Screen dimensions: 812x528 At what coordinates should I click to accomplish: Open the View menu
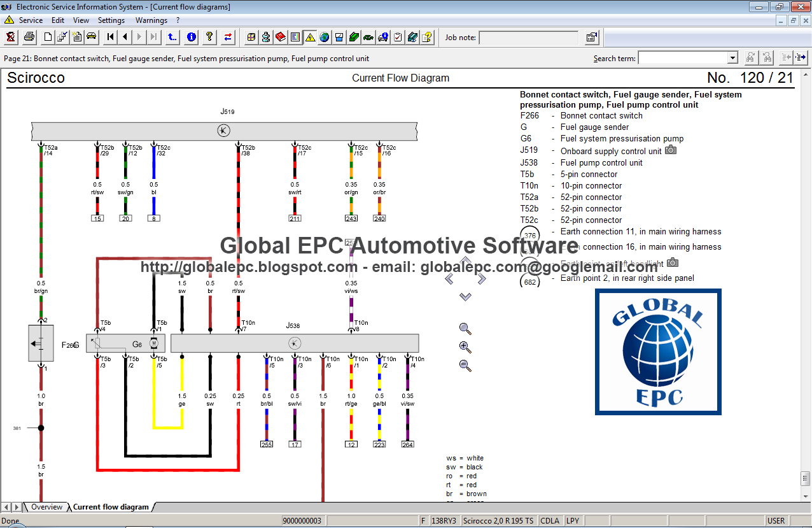[x=81, y=20]
